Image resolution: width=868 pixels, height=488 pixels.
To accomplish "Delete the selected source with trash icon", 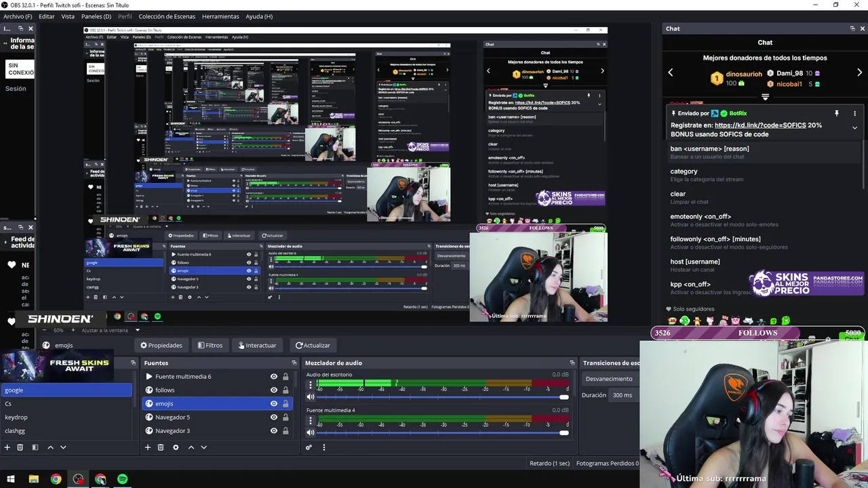I will pos(161,447).
